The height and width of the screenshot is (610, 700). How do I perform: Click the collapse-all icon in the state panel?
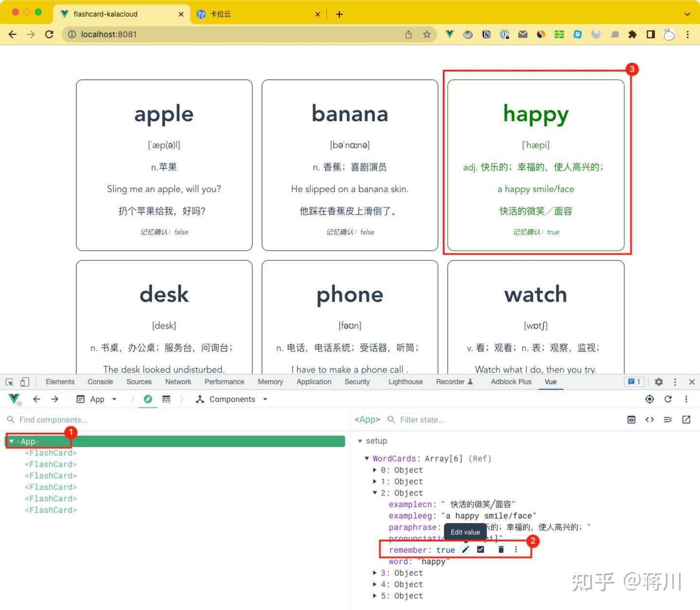(667, 419)
